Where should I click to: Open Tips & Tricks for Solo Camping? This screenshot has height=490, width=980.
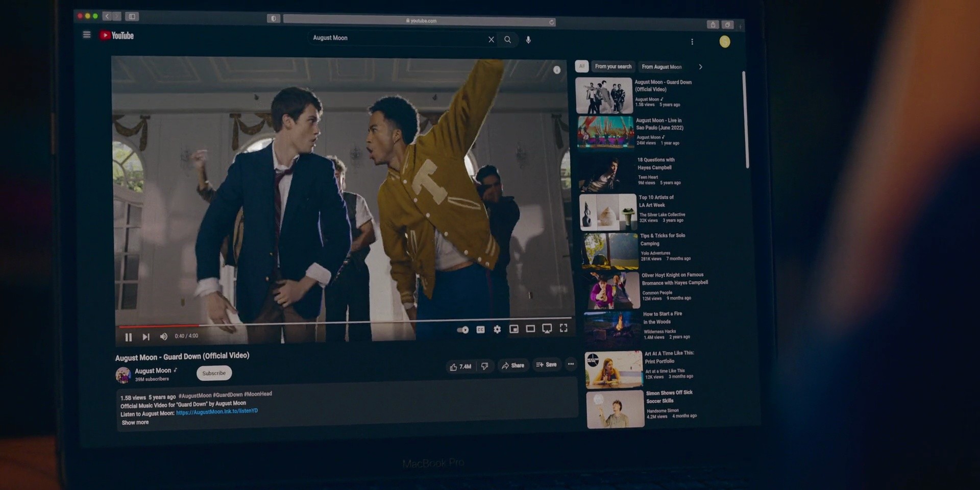click(x=663, y=239)
